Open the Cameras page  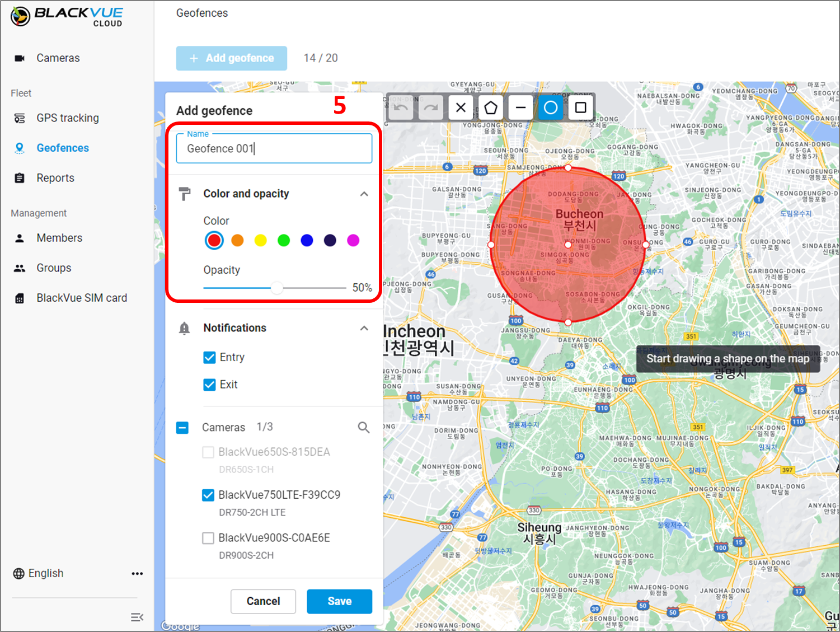[x=58, y=58]
